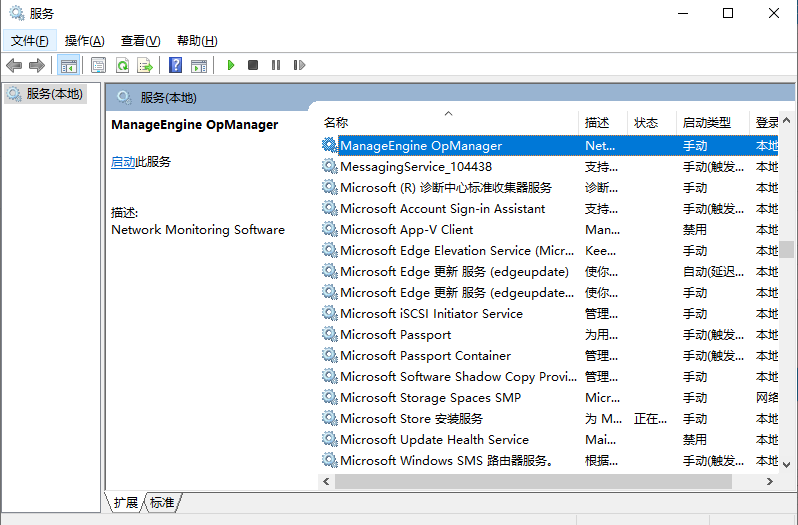798x525 pixels.
Task: Sort by the 状态 column header
Action: tap(652, 123)
